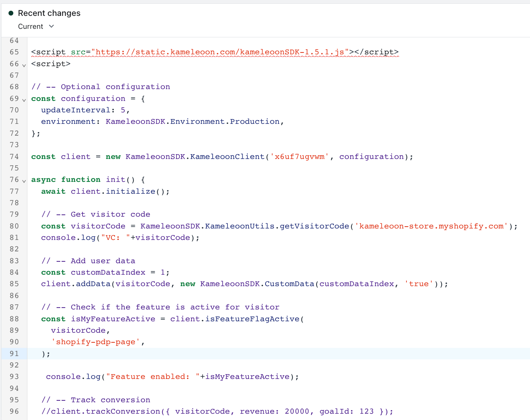This screenshot has height=420, width=530.
Task: Click the green dot beside Recent changes
Action: click(11, 13)
